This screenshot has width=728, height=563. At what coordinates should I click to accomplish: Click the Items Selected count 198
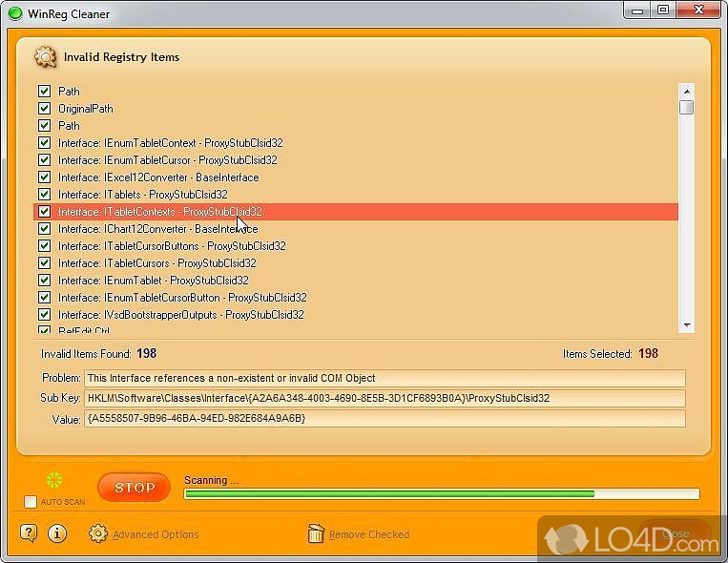pos(648,353)
